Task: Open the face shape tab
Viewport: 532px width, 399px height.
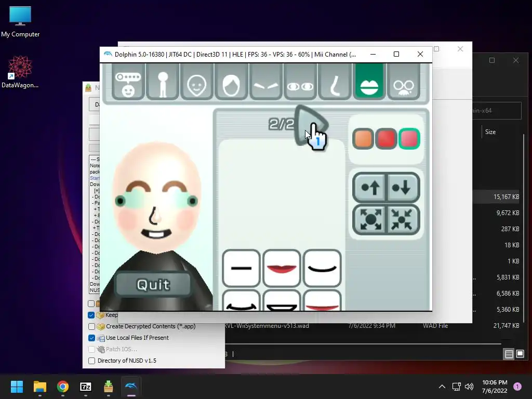Action: 197,82
